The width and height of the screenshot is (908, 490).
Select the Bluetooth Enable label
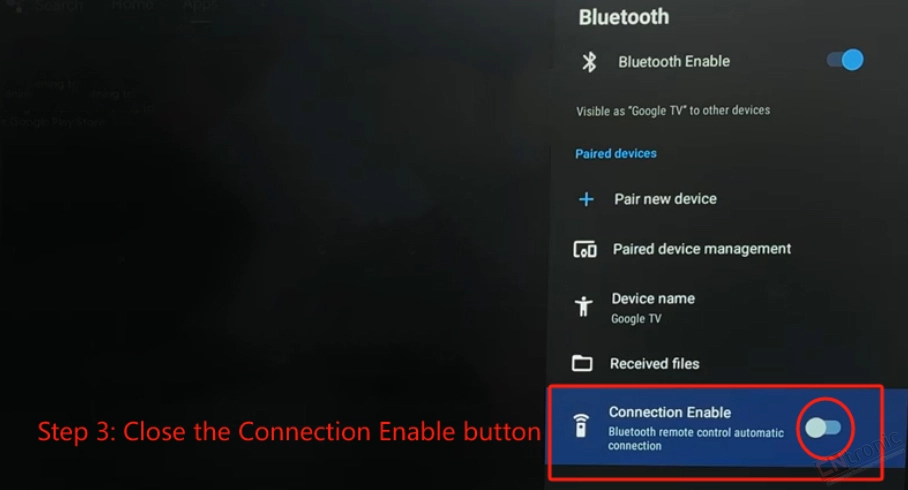(x=674, y=61)
